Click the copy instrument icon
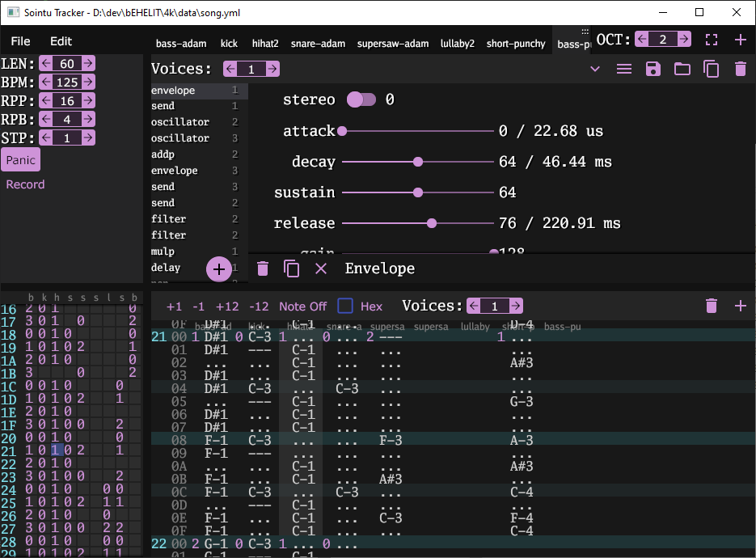 pyautogui.click(x=712, y=70)
